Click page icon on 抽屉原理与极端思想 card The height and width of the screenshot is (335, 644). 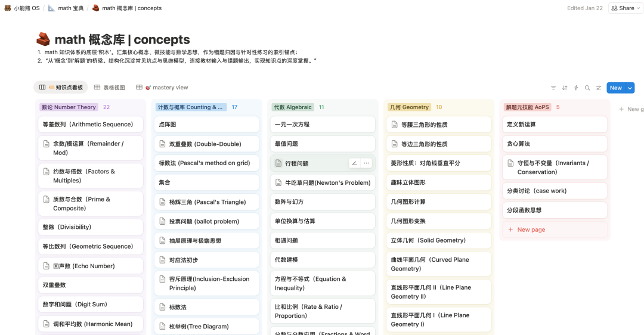coord(162,241)
